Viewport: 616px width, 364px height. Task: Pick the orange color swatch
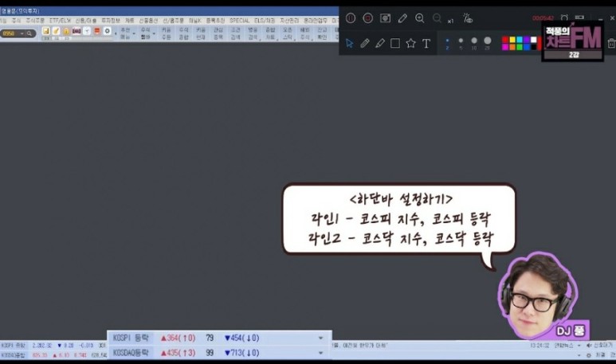(512, 47)
